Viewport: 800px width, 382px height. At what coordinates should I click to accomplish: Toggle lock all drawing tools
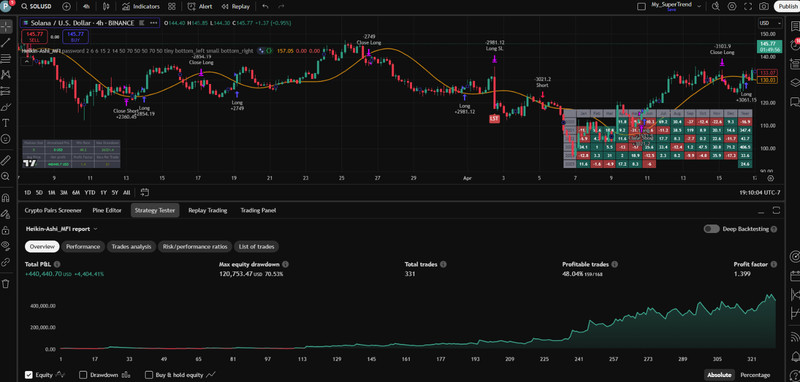pos(6,230)
